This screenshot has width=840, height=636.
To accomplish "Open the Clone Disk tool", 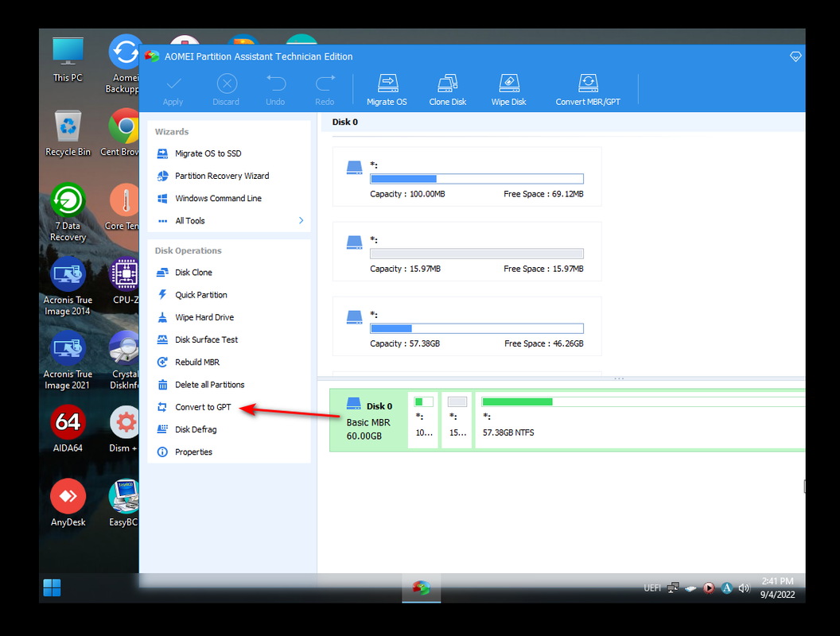I will coord(447,89).
